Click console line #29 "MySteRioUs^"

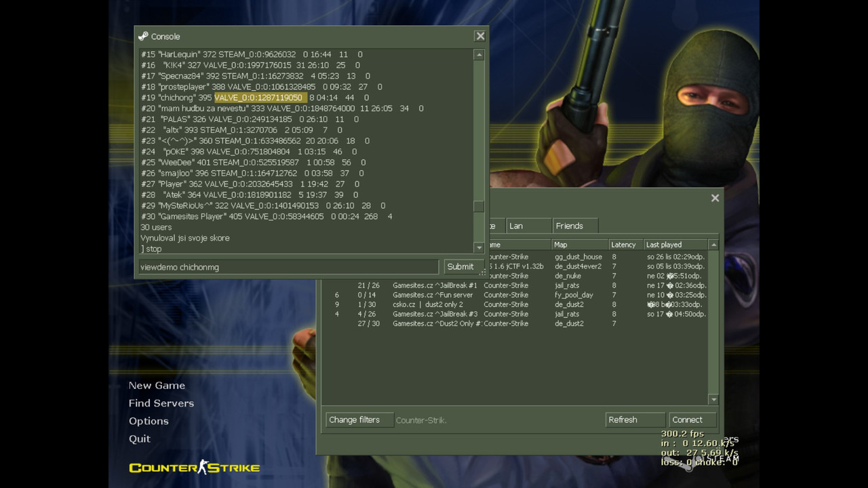click(x=263, y=205)
